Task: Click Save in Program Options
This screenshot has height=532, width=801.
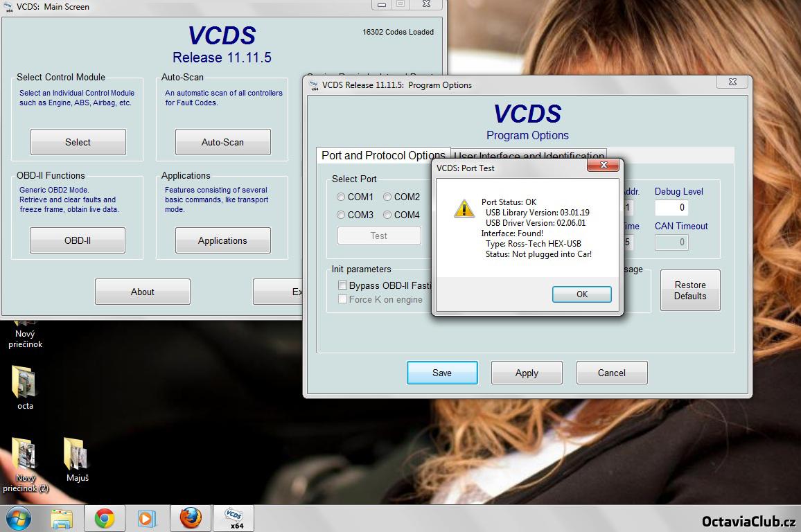Action: [x=441, y=373]
